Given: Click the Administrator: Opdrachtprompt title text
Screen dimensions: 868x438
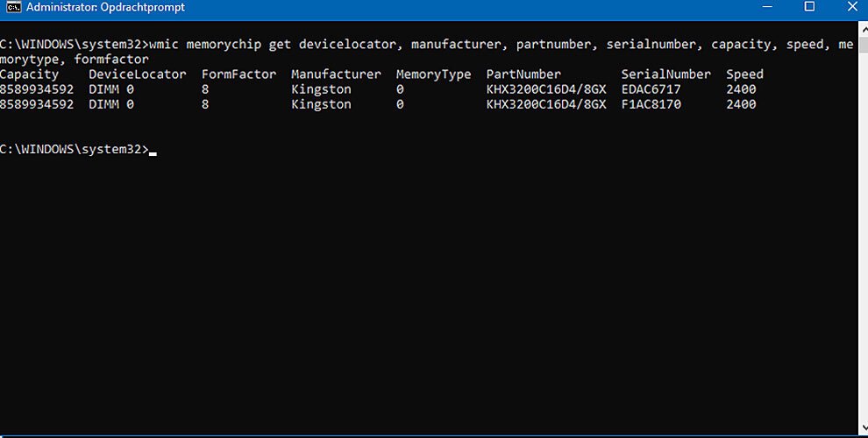Looking at the screenshot, I should (105, 7).
